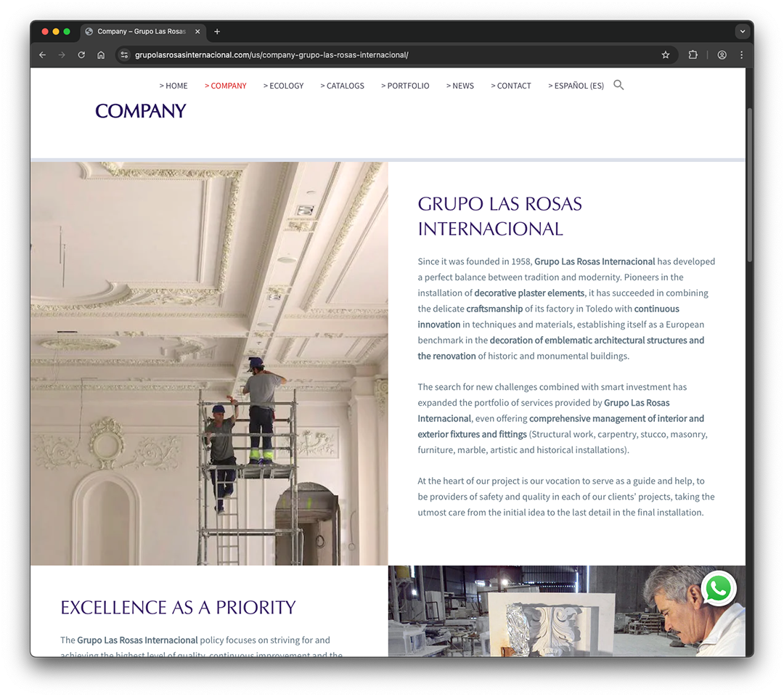784x697 pixels.
Task: Switch language to ESPAÑOL (ES)
Action: pyautogui.click(x=576, y=86)
